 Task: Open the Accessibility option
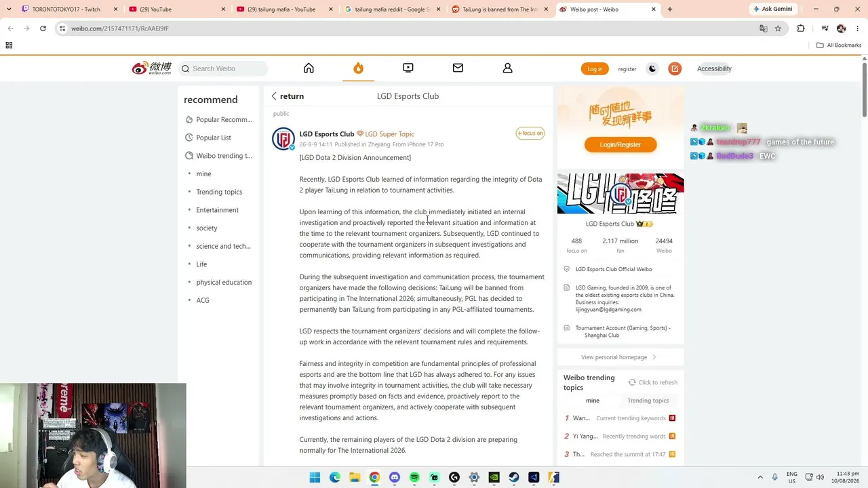pyautogui.click(x=714, y=68)
